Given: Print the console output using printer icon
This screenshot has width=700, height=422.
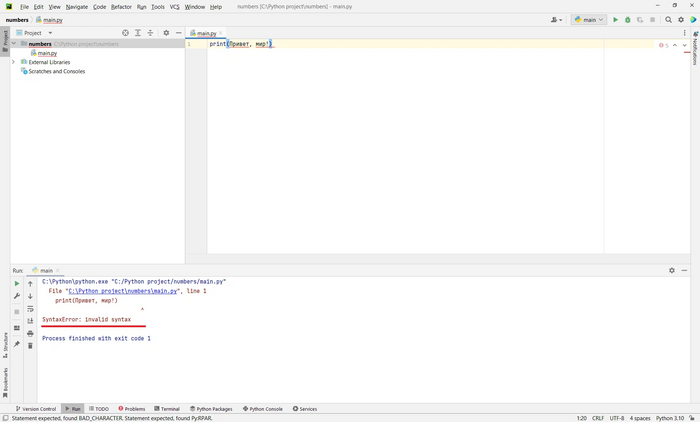Looking at the screenshot, I should point(30,333).
